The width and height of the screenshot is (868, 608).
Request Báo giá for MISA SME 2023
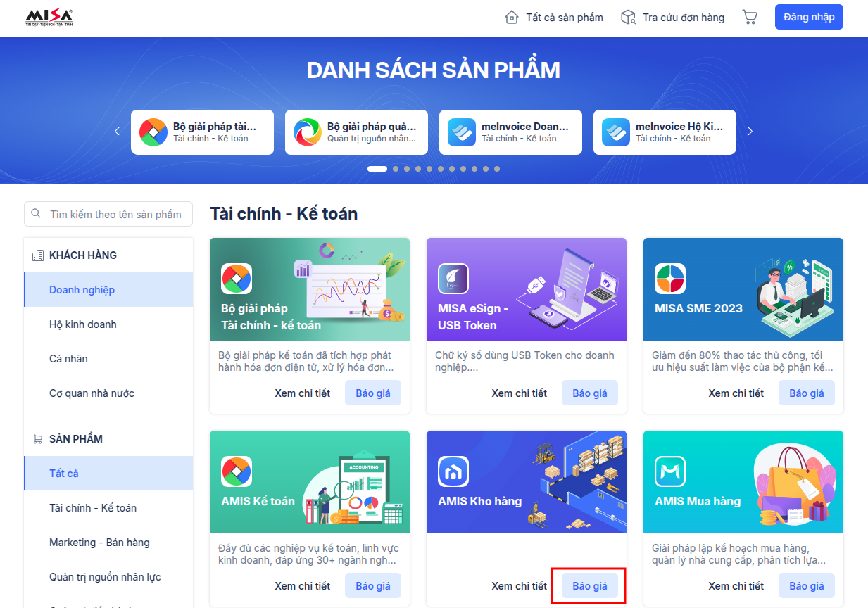click(807, 393)
